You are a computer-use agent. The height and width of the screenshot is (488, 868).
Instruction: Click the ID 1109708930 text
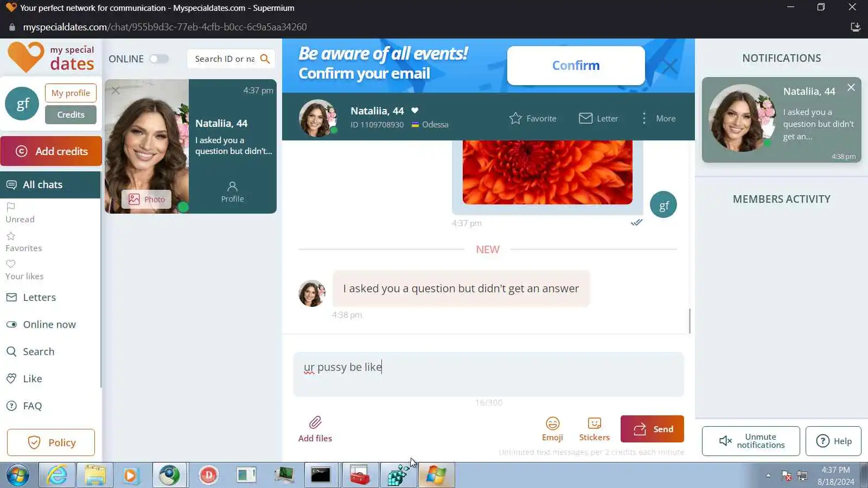click(377, 125)
